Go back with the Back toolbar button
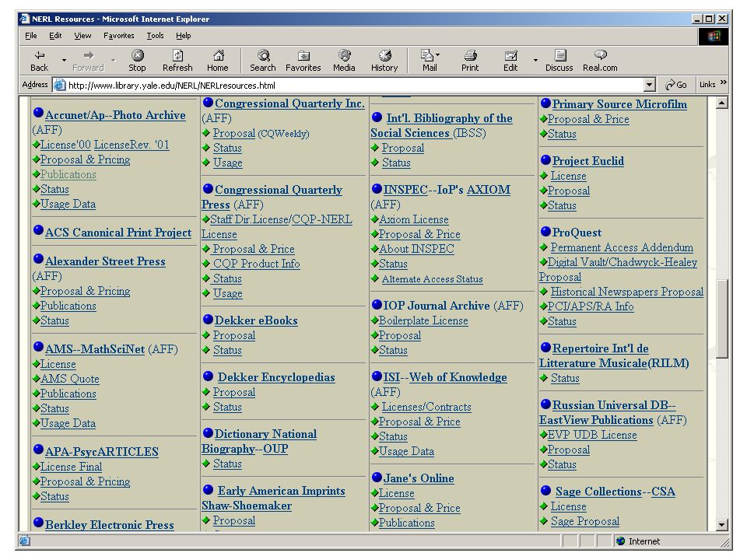This screenshot has height=560, width=747. pos(39,61)
